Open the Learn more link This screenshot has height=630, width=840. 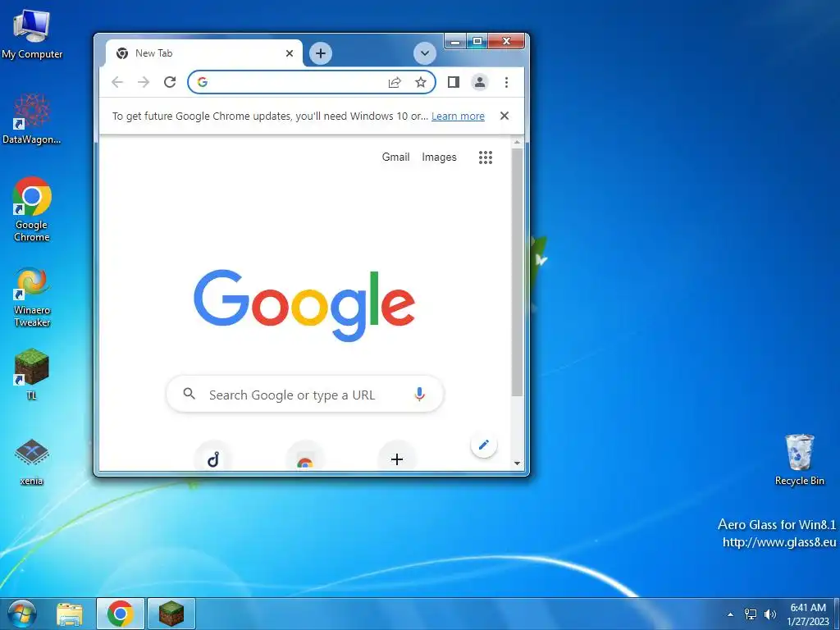point(458,116)
